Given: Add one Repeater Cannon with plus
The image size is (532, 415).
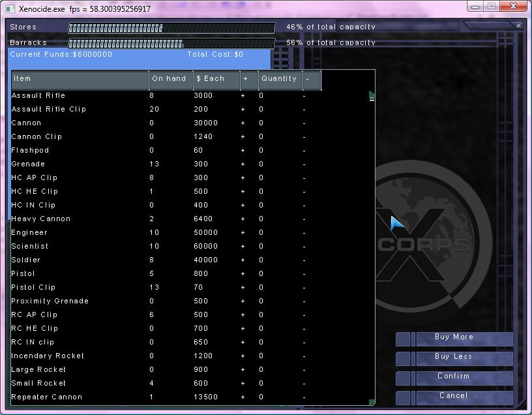Looking at the screenshot, I should coord(243,397).
